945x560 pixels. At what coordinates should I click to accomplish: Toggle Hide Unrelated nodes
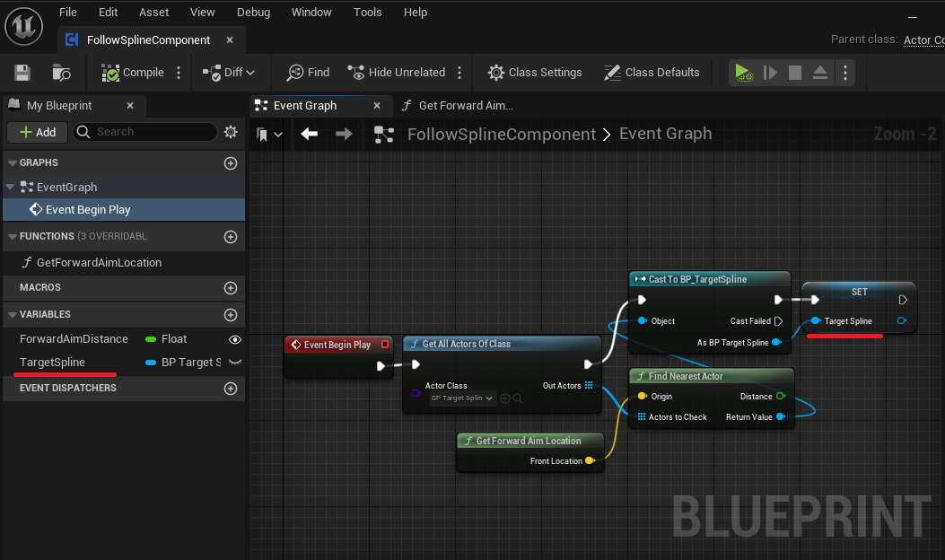(x=397, y=73)
